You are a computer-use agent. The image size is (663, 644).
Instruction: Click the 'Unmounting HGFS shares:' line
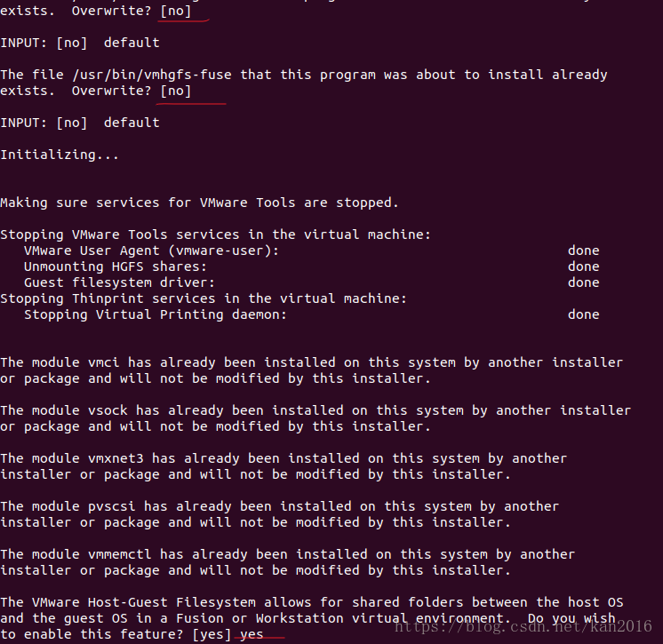coord(115,266)
